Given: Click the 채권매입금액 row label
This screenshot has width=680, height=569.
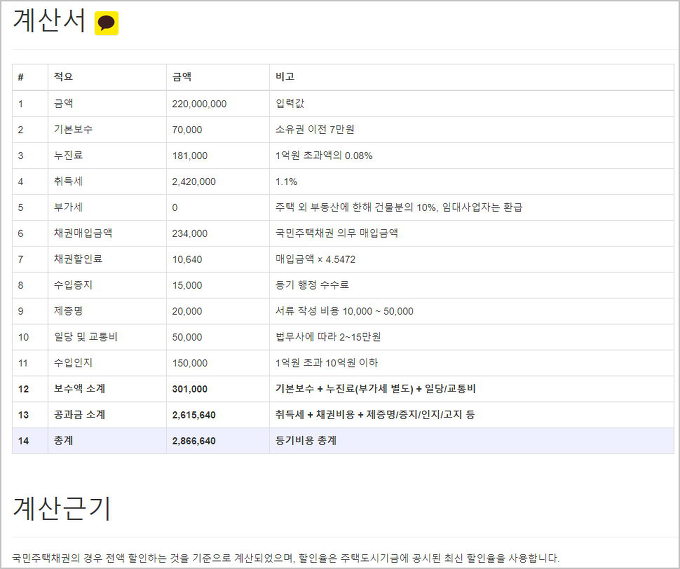Looking at the screenshot, I should click(82, 233).
